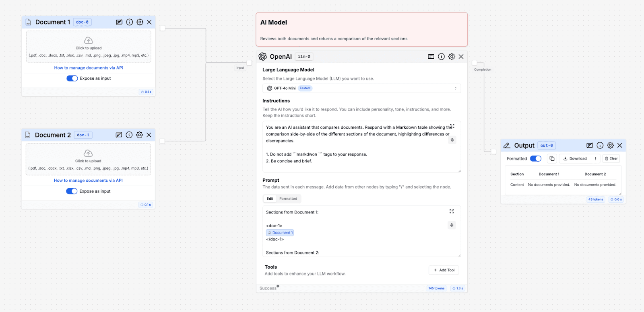This screenshot has width=644, height=312.
Task: Click the 0.1 s badge on Document 2
Action: tap(146, 205)
